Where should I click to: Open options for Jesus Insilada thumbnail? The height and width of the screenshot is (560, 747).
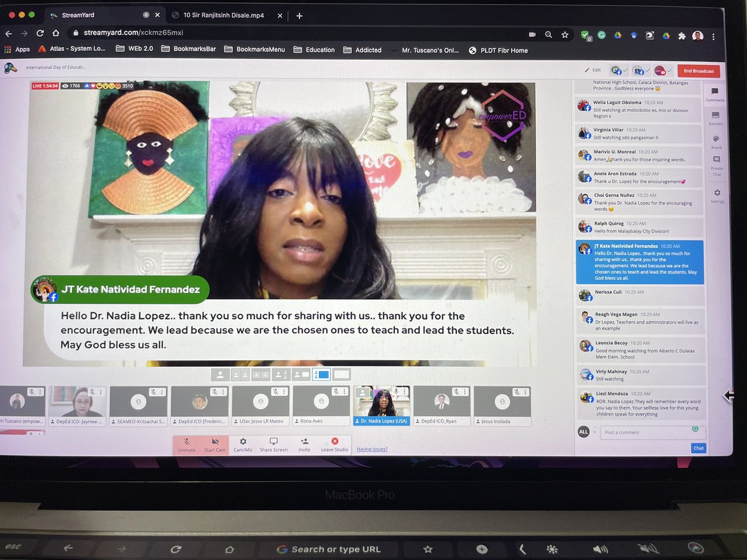(x=526, y=392)
